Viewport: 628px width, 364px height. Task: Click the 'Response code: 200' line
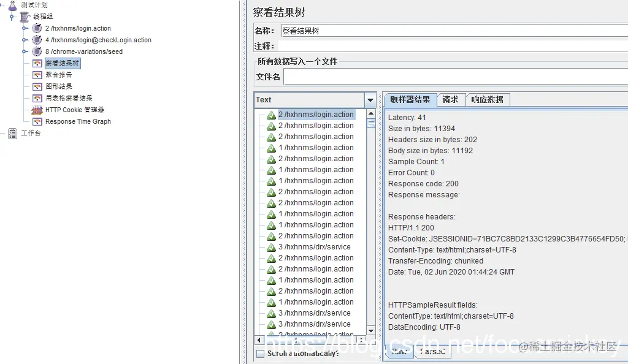[423, 184]
